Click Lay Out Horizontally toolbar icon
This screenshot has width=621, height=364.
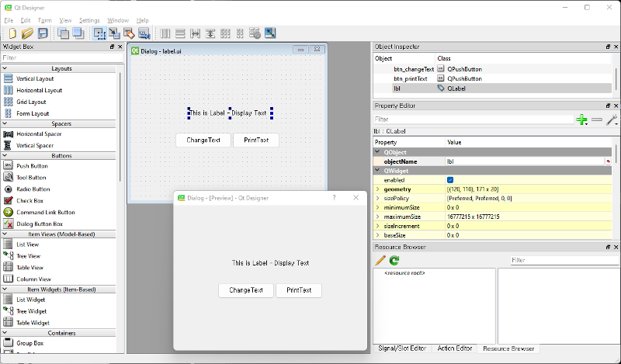pyautogui.click(x=165, y=33)
